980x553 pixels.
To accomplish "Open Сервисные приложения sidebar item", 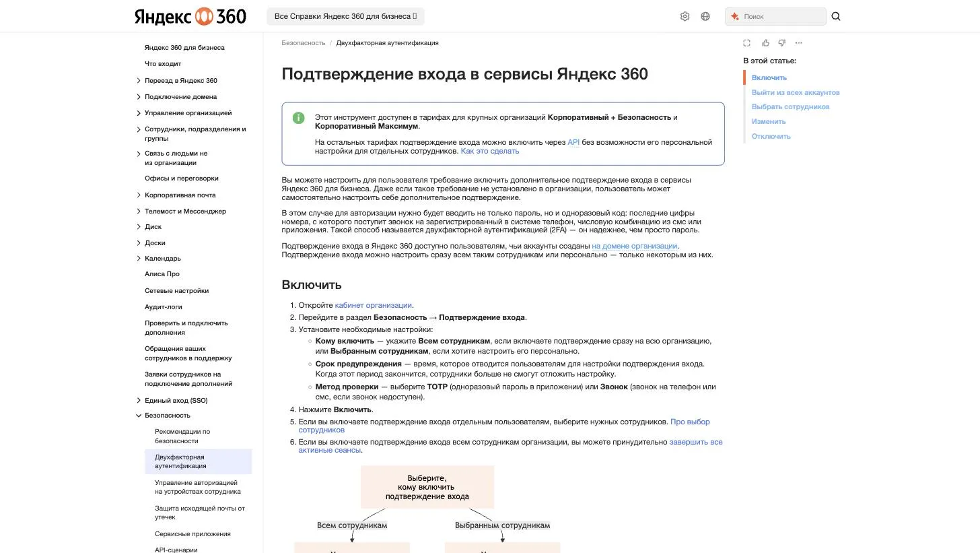I will pos(193,534).
